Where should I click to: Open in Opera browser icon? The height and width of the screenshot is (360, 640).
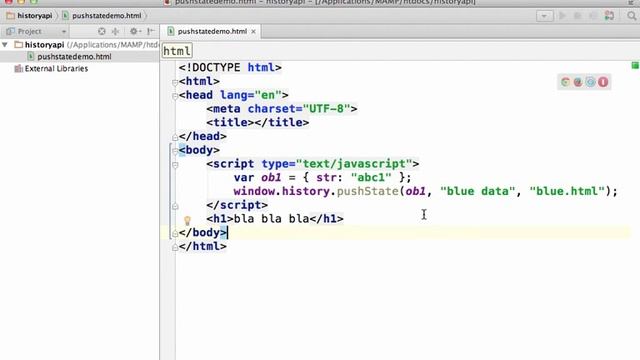[x=603, y=82]
